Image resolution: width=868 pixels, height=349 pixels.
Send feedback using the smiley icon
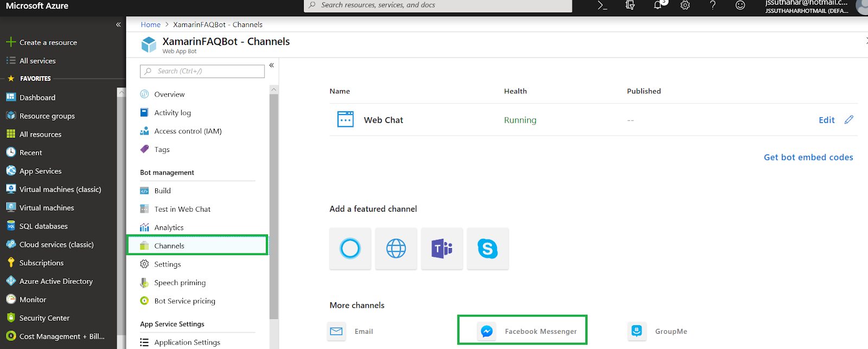coord(740,5)
